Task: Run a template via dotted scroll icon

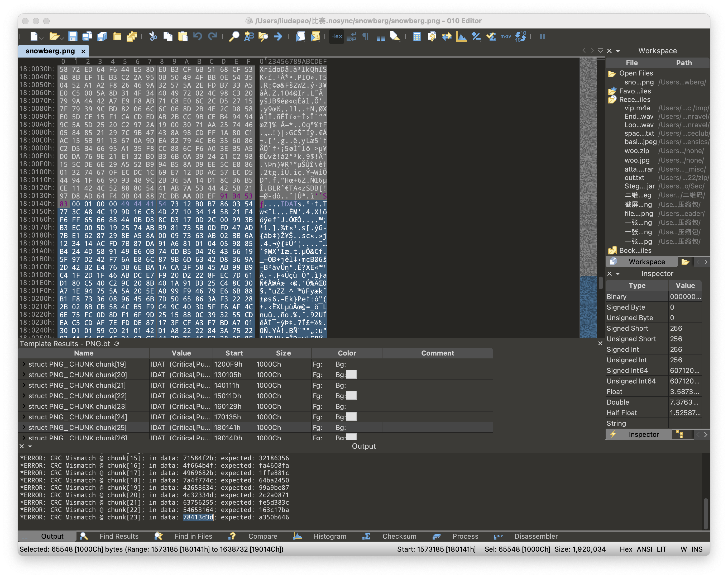Action: pyautogui.click(x=315, y=36)
